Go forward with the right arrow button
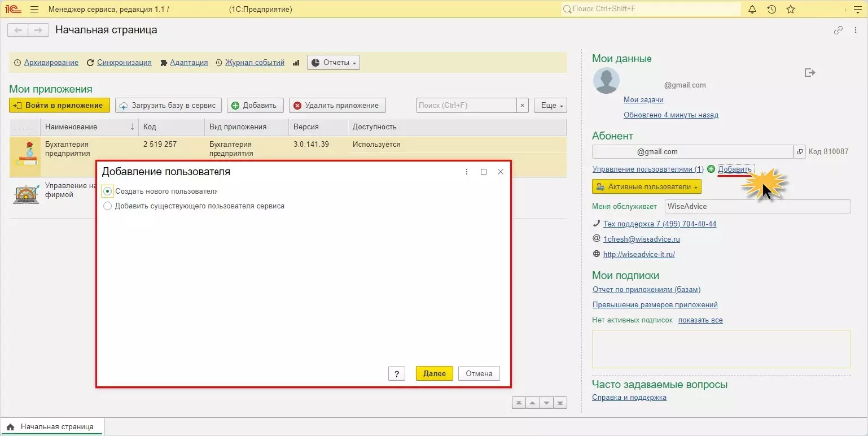The width and height of the screenshot is (868, 436). point(37,30)
